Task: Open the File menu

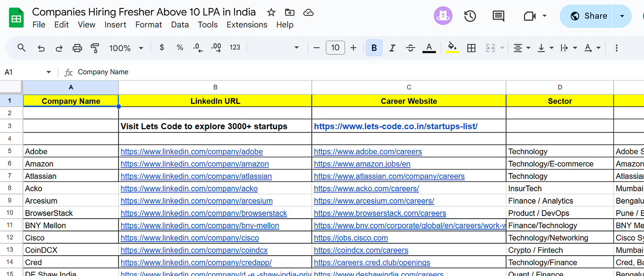Action: [x=39, y=25]
